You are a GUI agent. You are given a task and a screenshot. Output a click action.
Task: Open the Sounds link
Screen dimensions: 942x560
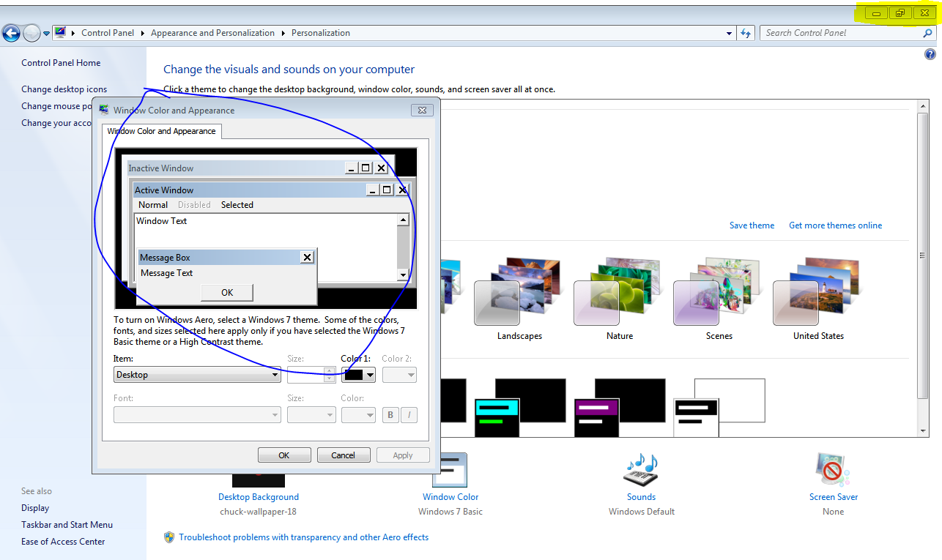tap(641, 497)
